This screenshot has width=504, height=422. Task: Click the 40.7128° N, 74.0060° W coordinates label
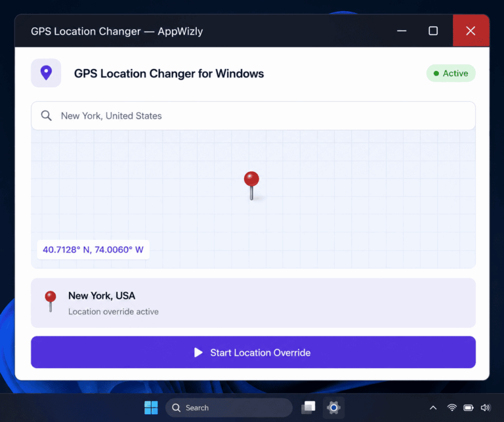pyautogui.click(x=93, y=250)
